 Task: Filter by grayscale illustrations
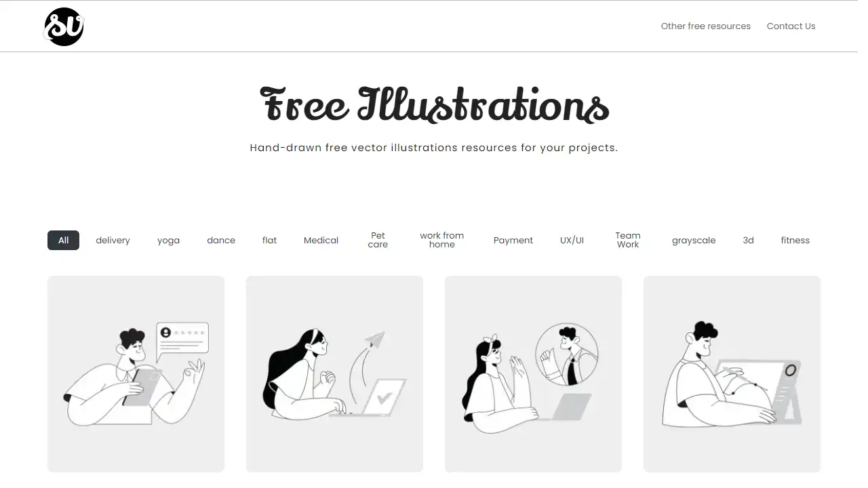click(694, 240)
